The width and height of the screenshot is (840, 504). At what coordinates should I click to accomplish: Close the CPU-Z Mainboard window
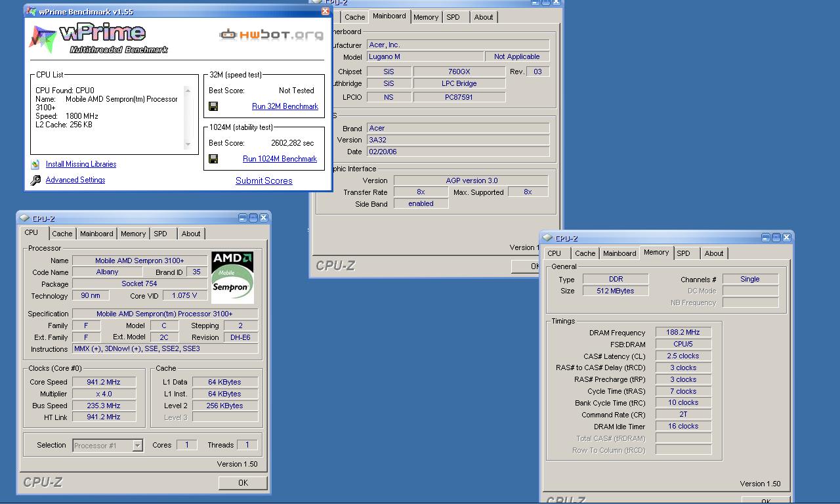(556, 2)
